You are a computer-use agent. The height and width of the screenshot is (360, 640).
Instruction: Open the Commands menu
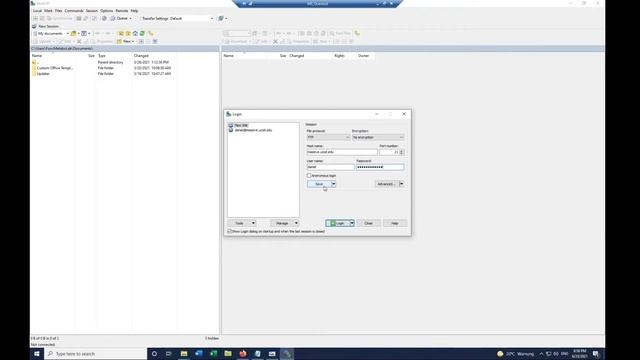(74, 11)
